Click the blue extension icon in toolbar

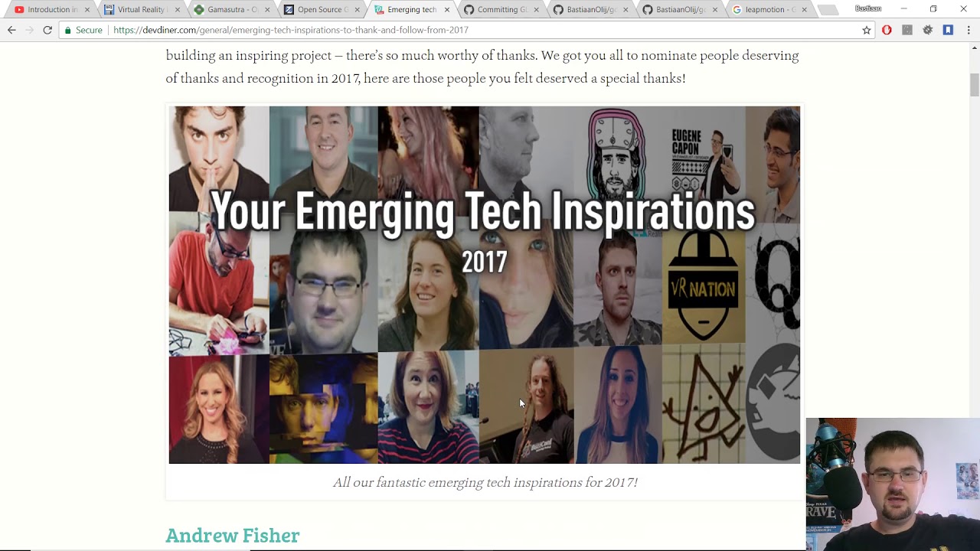[948, 30]
